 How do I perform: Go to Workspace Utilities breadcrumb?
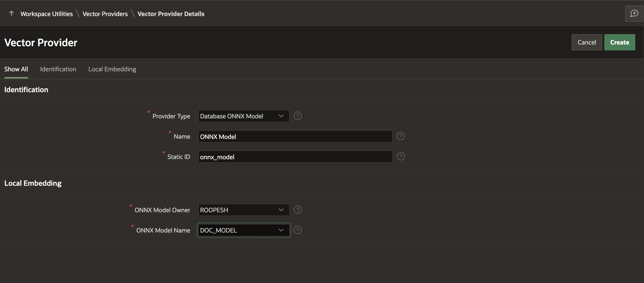click(46, 14)
